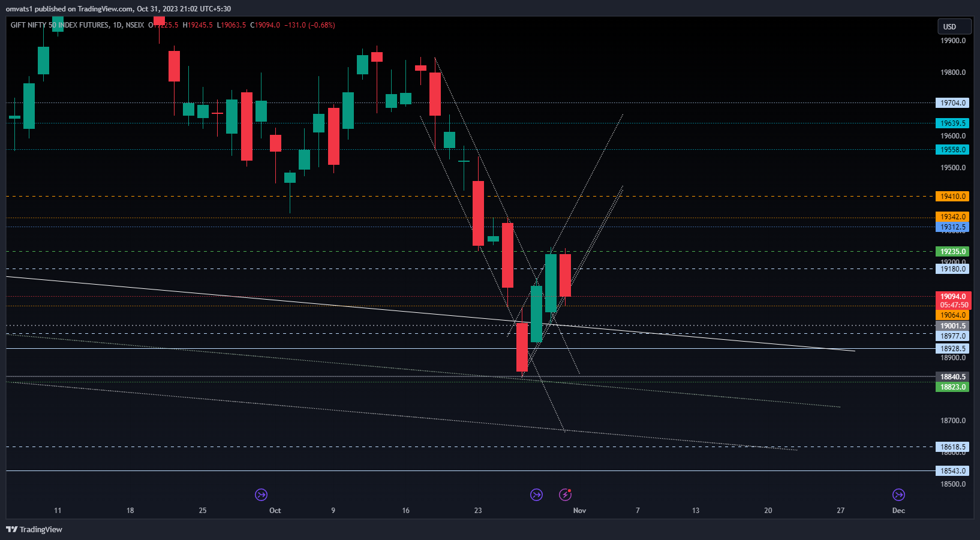Screen dimensions: 980x540
Task: Click the 19900.0 label on the price scale
Action: [x=953, y=41]
